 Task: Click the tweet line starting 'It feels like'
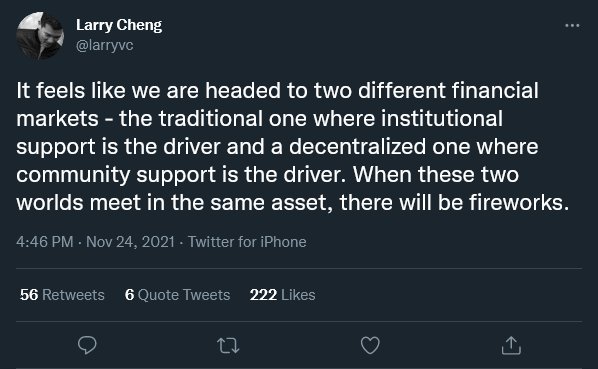pyautogui.click(x=277, y=91)
